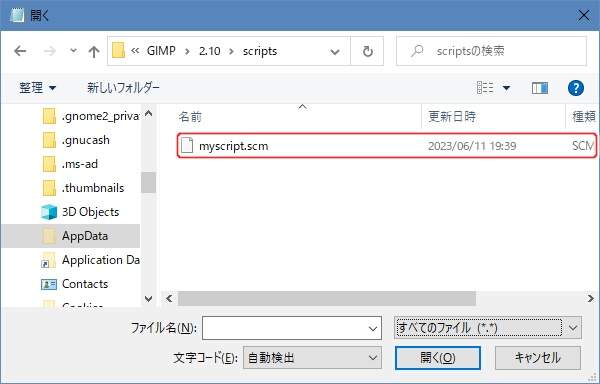This screenshot has height=384, width=600.
Task: Select 2.10 in the breadcrumb path
Action: [209, 51]
